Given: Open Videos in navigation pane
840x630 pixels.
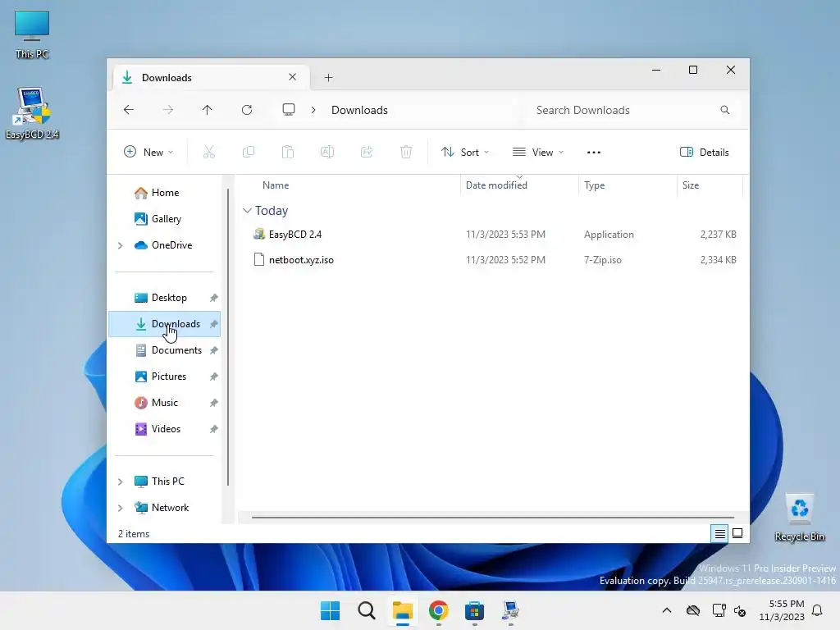Looking at the screenshot, I should [164, 429].
